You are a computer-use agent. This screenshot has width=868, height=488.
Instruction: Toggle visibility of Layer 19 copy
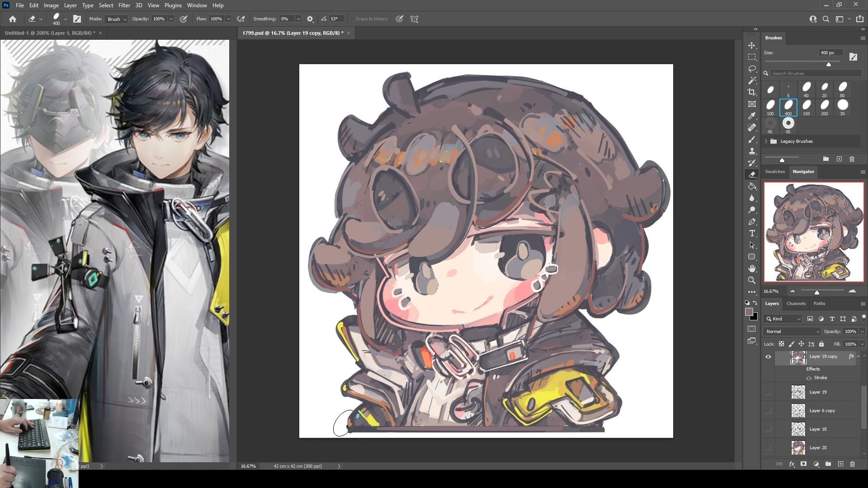768,357
